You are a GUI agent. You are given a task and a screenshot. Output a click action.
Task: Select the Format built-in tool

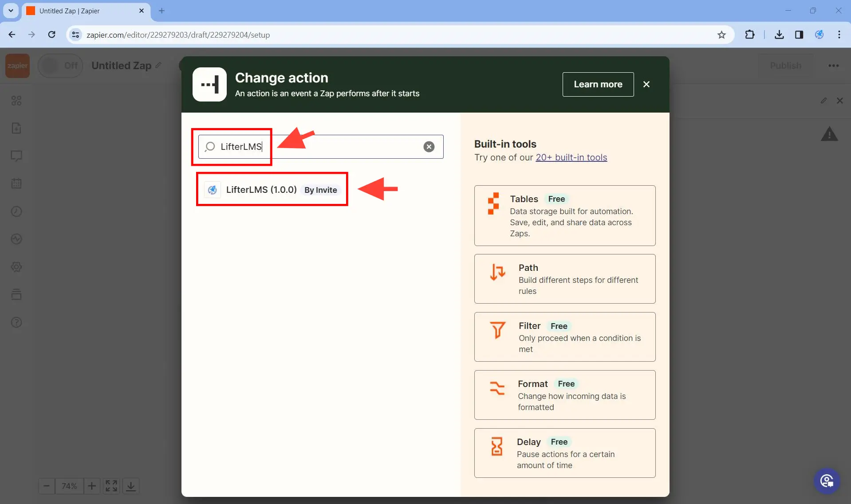[x=565, y=395]
